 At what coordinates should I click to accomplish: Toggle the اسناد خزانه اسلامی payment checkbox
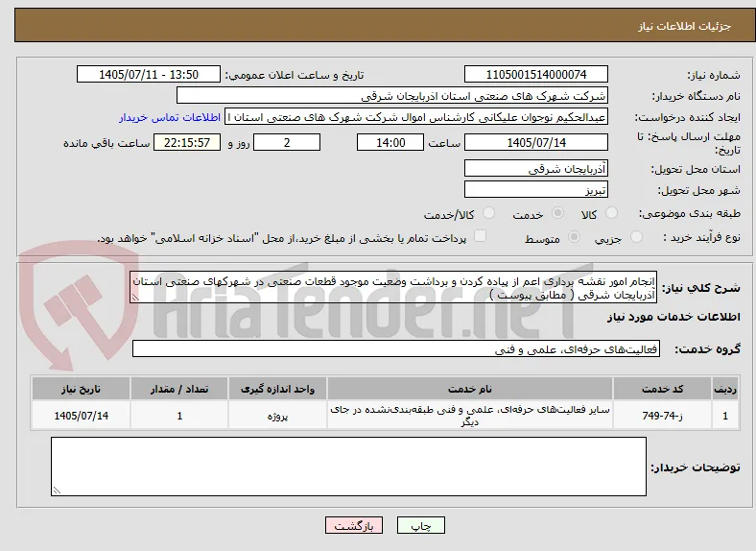(x=480, y=236)
